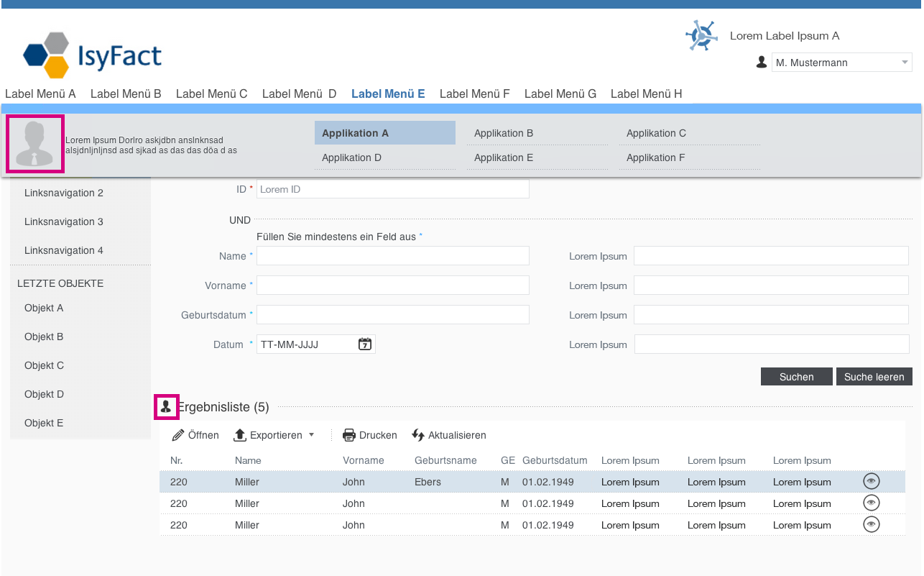Toggle eye icon in the second result row
This screenshot has height=576, width=924.
(871, 503)
